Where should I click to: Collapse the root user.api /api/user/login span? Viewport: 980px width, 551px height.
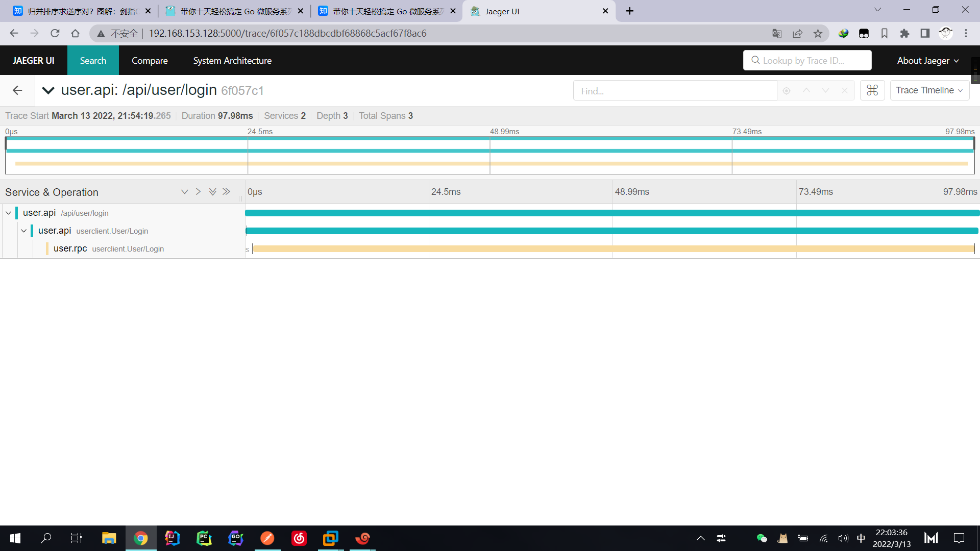click(x=9, y=213)
